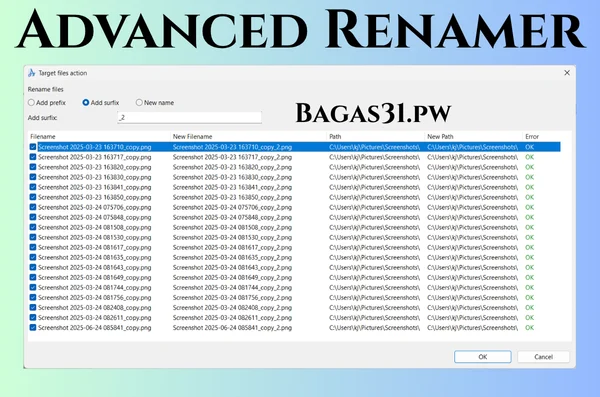Click OK status of 081744_copy.png row

point(529,288)
